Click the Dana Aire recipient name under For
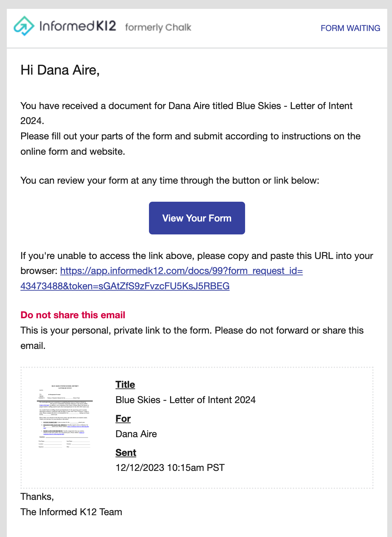The height and width of the screenshot is (537, 392). click(136, 434)
